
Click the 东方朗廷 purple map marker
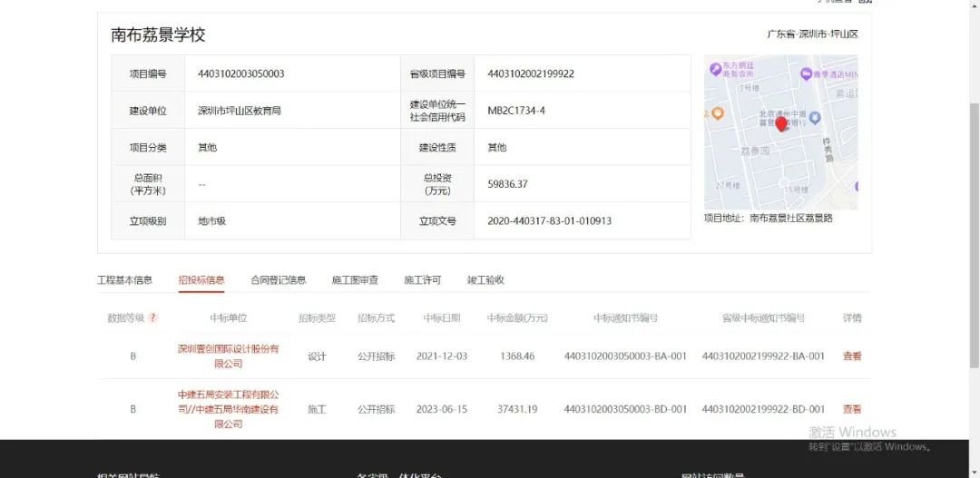click(x=716, y=69)
